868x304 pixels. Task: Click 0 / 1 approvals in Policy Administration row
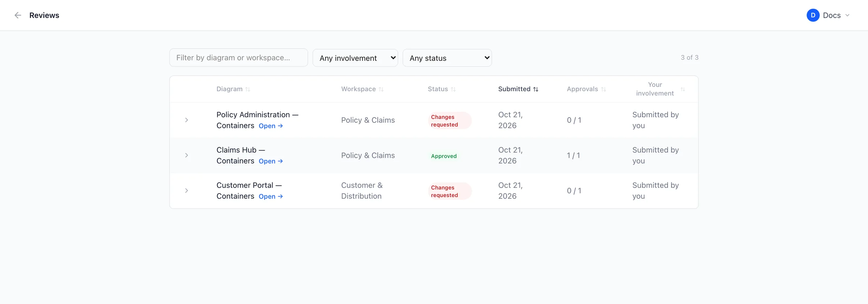coord(574,120)
